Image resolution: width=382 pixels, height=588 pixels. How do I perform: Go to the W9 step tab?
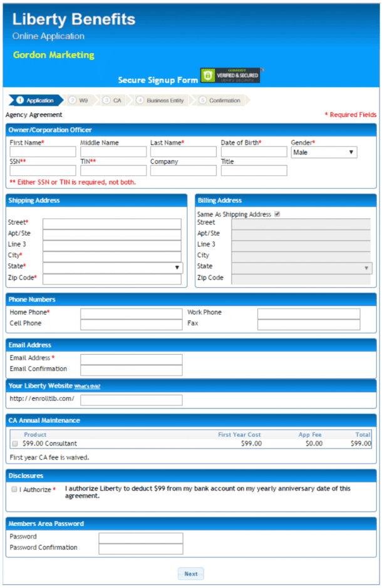tap(81, 100)
